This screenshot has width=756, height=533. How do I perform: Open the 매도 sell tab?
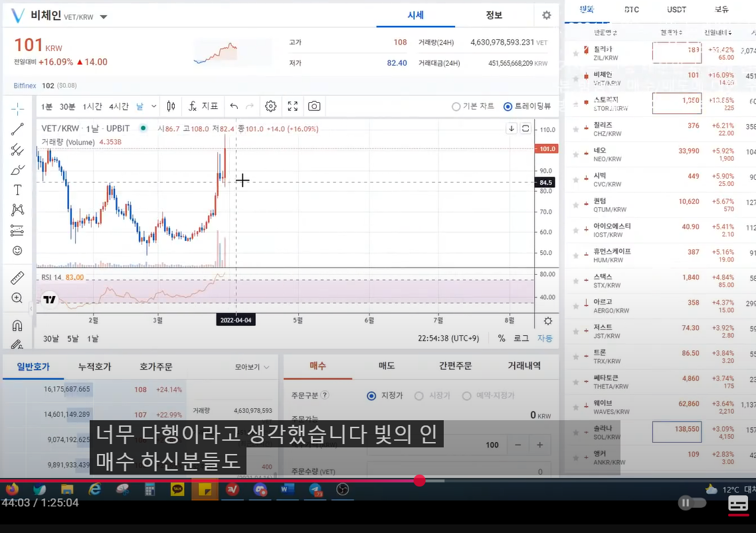[x=386, y=366]
